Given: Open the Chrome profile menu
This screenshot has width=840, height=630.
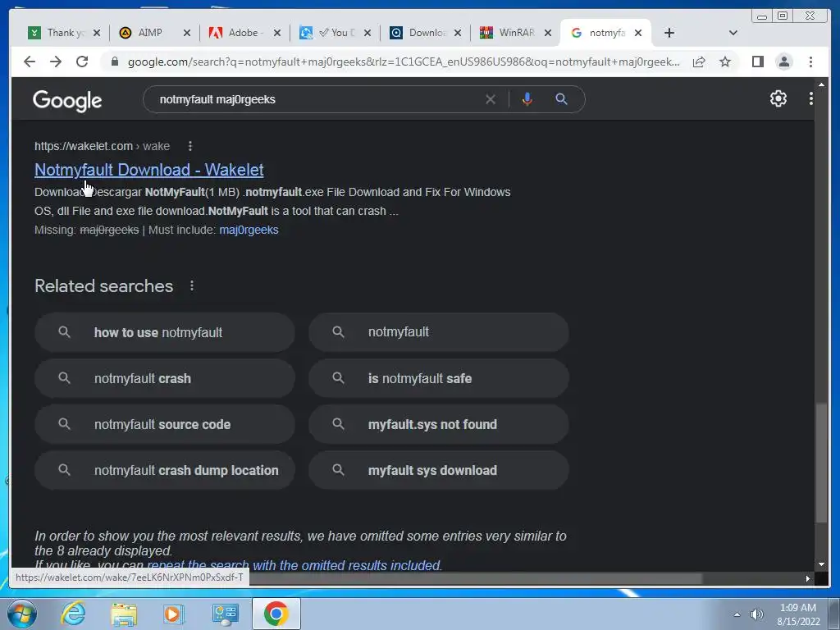Looking at the screenshot, I should coord(783,62).
